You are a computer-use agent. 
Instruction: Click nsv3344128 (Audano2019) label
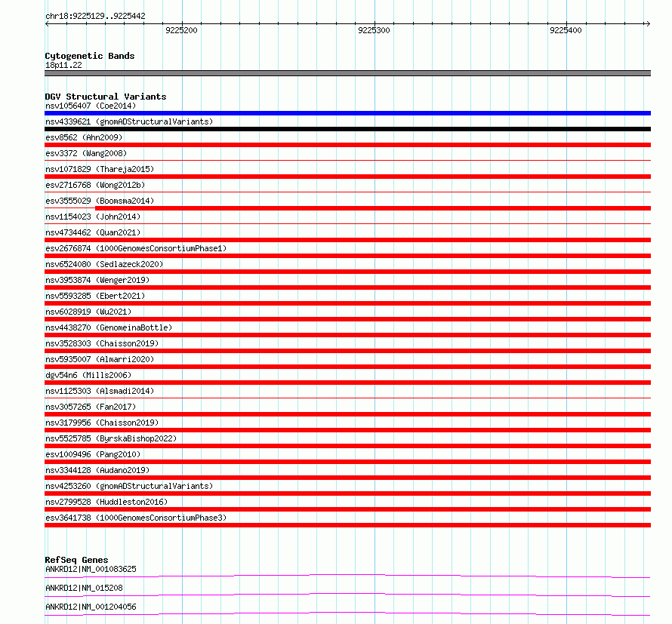pos(97,470)
